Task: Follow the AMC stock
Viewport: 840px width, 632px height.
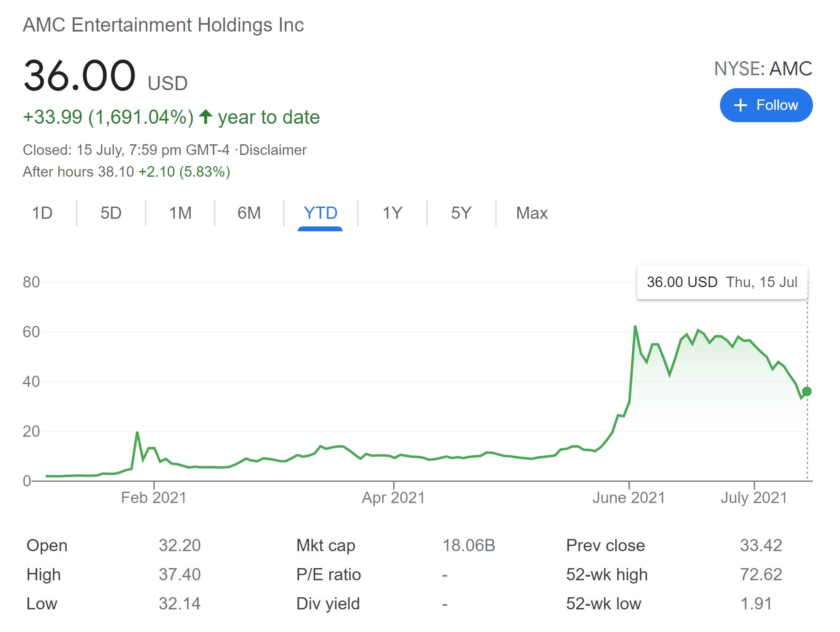Action: 766,105
